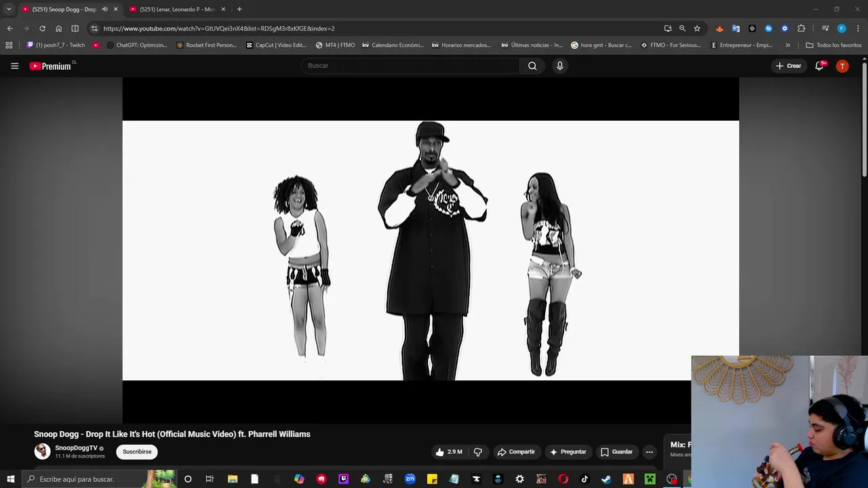Image resolution: width=868 pixels, height=488 pixels.
Task: Open the ChatGPT: Optimizin... bookmark
Action: pos(137,45)
